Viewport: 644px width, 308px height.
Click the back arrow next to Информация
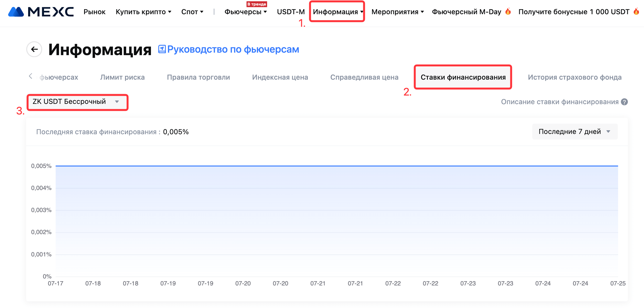pos(34,49)
